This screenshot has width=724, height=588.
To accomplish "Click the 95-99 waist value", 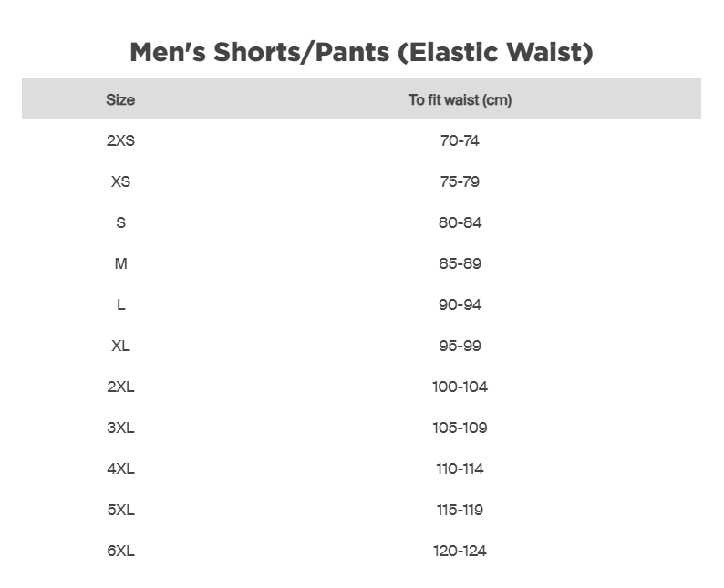I will (x=460, y=346).
